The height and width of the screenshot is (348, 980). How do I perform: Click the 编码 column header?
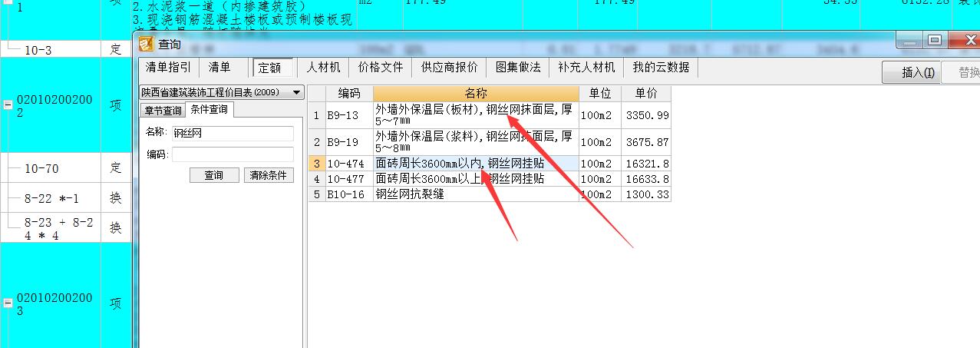(x=348, y=93)
